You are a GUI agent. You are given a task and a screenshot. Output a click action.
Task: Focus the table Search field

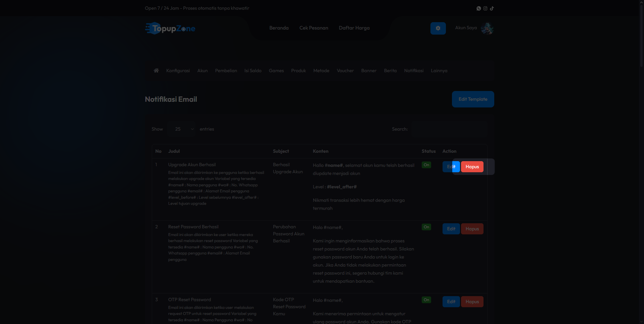pos(449,129)
